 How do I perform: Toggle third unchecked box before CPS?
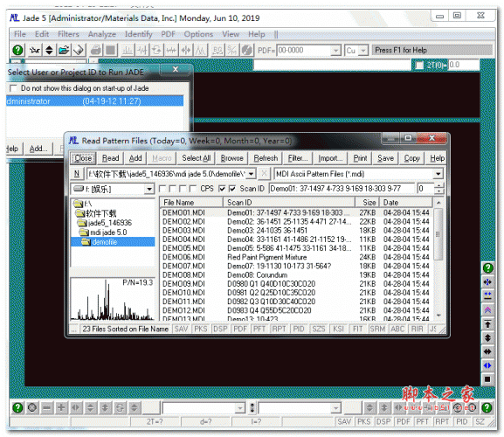coord(183,189)
